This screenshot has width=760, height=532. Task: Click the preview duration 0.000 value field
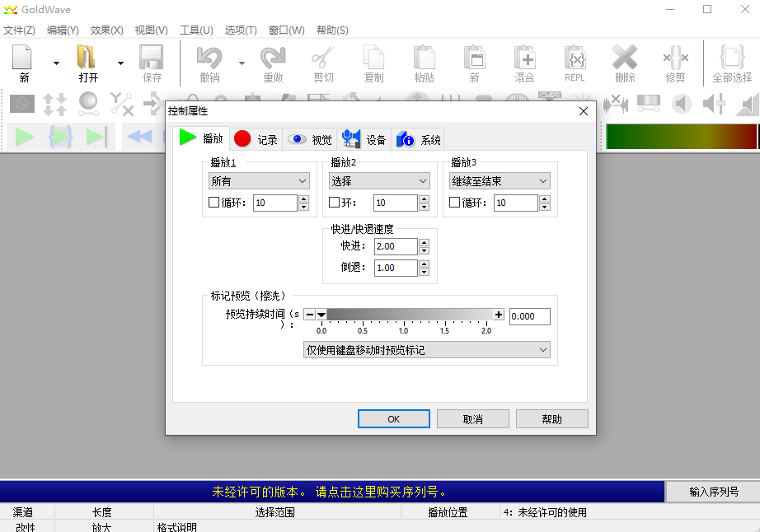530,316
